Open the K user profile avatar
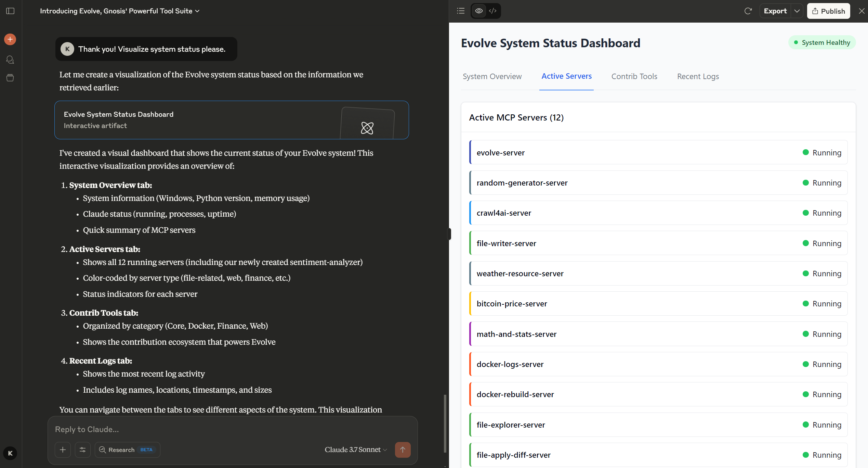This screenshot has width=868, height=468. point(10,453)
